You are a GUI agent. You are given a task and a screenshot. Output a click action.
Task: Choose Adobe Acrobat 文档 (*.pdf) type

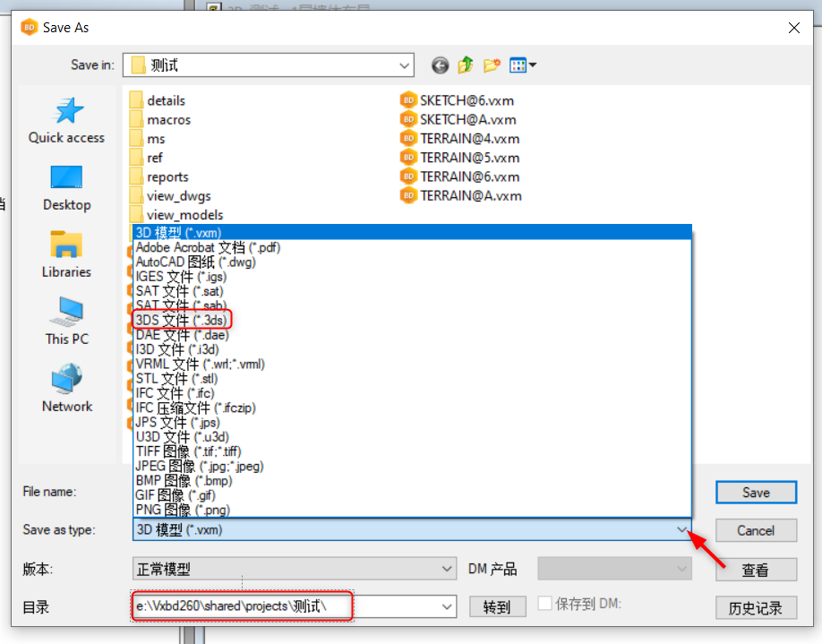coord(412,247)
